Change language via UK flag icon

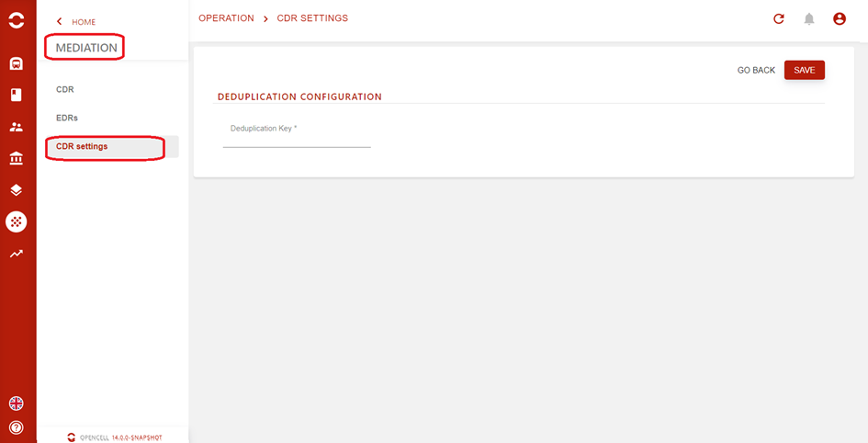click(x=16, y=403)
